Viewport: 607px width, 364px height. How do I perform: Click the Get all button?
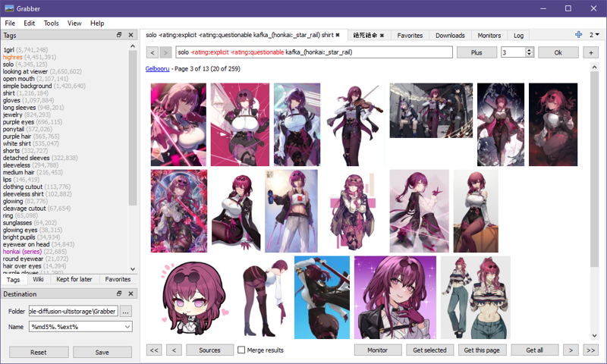point(534,350)
